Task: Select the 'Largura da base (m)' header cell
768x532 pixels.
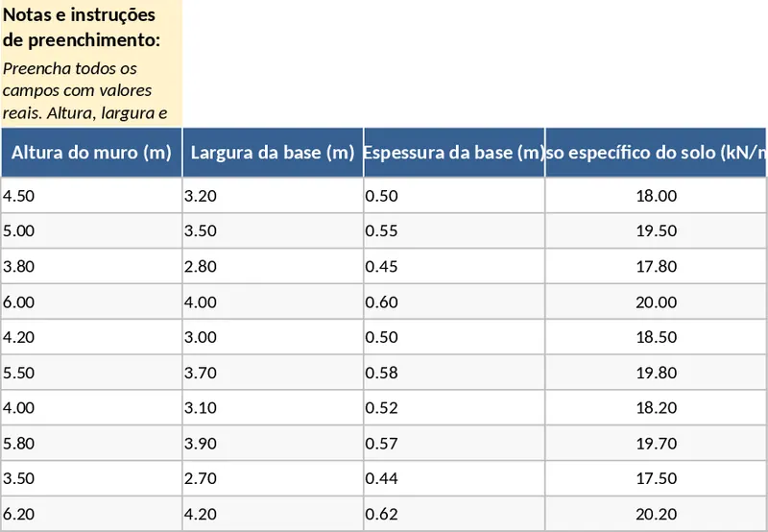Action: click(x=273, y=152)
